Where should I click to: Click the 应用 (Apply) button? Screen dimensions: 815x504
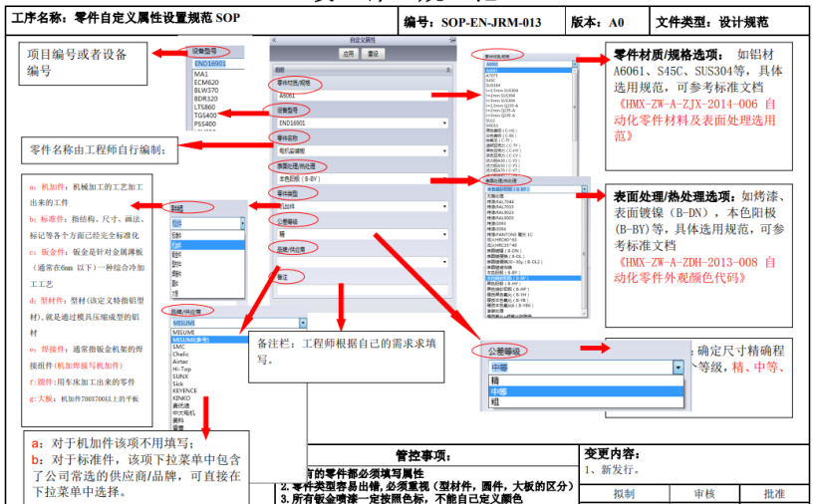tap(348, 55)
